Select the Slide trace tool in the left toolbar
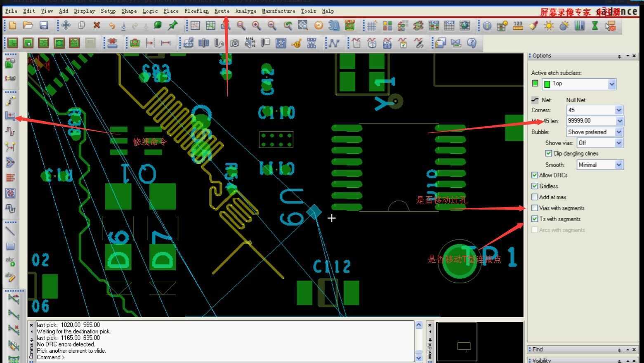Screen dimensions: 644x363 pos(10,116)
